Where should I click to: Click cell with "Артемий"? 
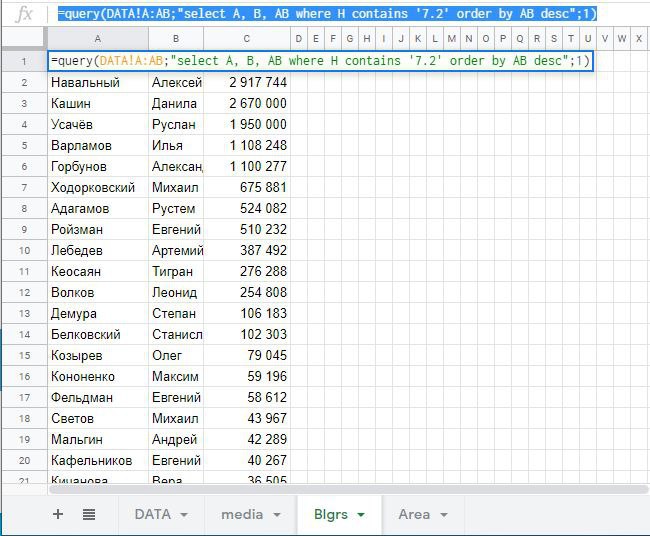pyautogui.click(x=176, y=250)
